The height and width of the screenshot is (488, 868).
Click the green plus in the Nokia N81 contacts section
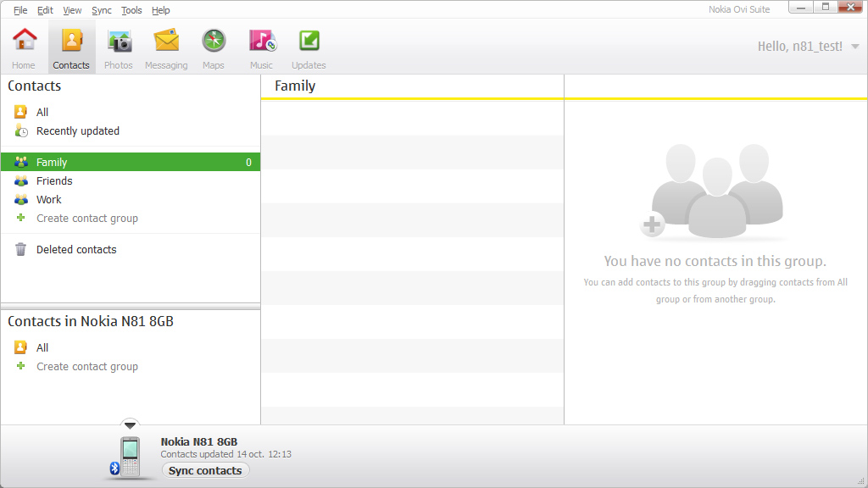point(20,366)
